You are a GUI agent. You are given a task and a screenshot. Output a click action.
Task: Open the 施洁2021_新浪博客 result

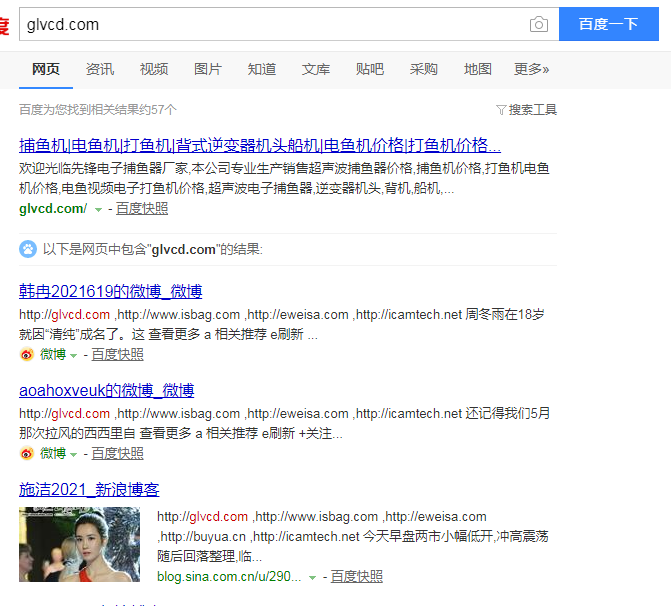(x=89, y=490)
